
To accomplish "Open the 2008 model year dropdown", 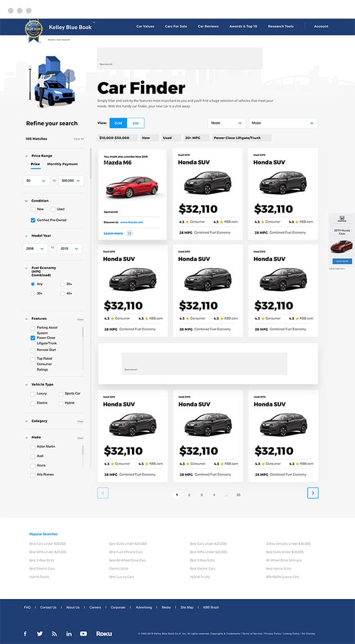I will [x=35, y=248].
